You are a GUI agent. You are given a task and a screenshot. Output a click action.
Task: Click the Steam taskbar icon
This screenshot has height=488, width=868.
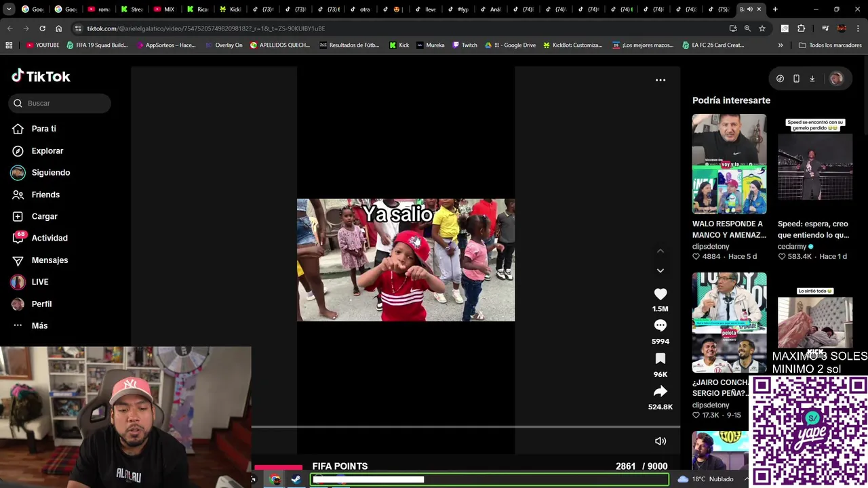coord(296,479)
